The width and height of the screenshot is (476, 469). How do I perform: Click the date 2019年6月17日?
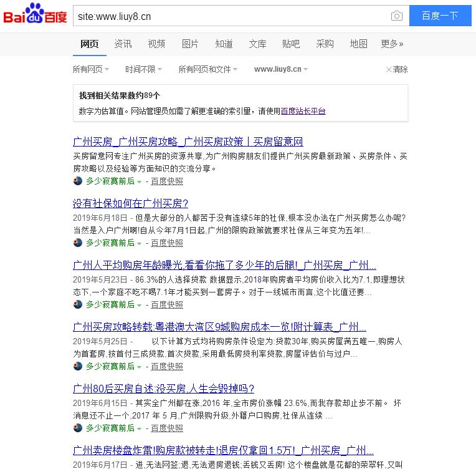pyautogui.click(x=100, y=465)
